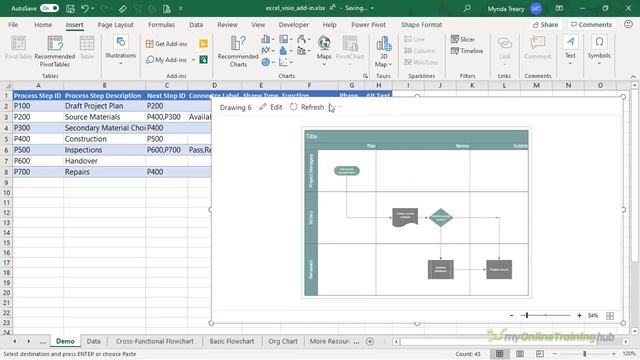This screenshot has height=360, width=640.
Task: Click the Search magnifier in title bar
Action: [467, 8]
